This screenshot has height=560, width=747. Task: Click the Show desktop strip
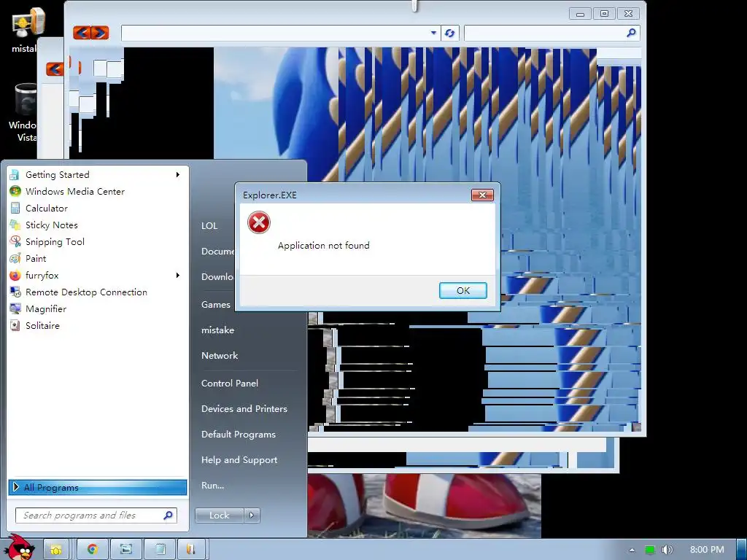coord(742,550)
